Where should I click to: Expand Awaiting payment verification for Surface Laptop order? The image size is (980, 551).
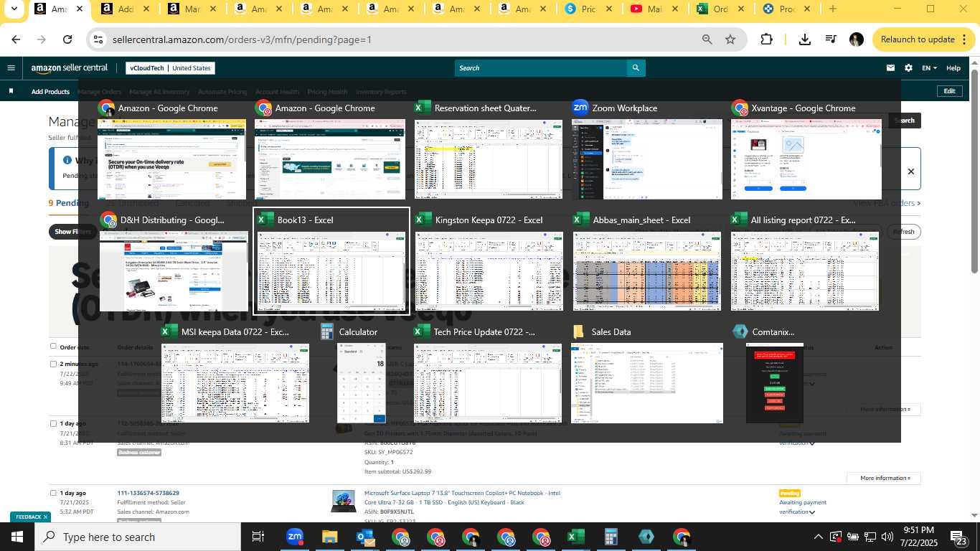click(x=812, y=512)
